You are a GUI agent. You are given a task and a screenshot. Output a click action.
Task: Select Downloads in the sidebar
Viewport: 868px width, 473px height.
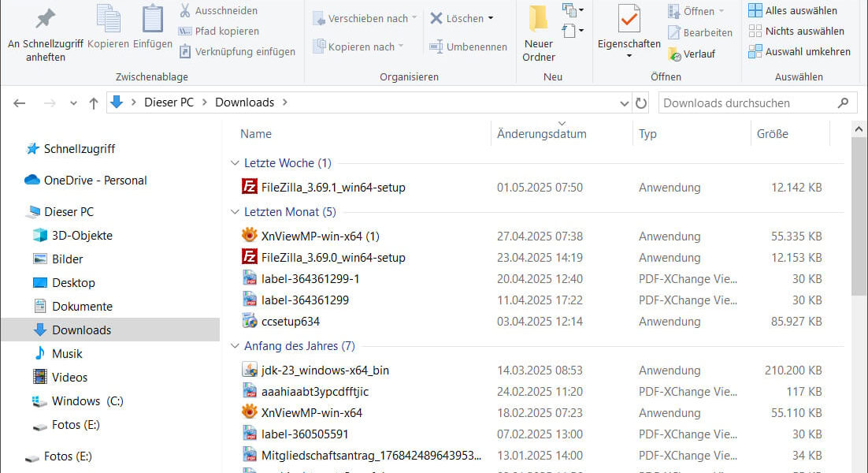coord(110,330)
